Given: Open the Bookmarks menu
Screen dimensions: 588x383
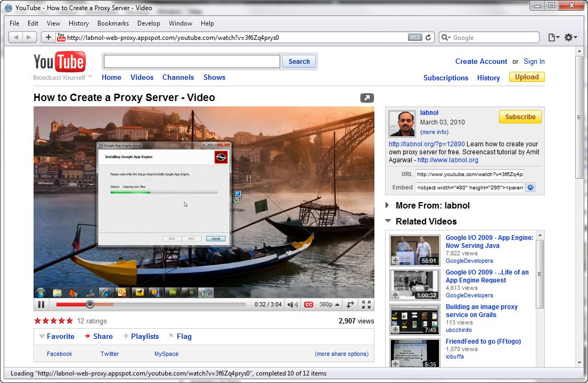Looking at the screenshot, I should click(113, 23).
